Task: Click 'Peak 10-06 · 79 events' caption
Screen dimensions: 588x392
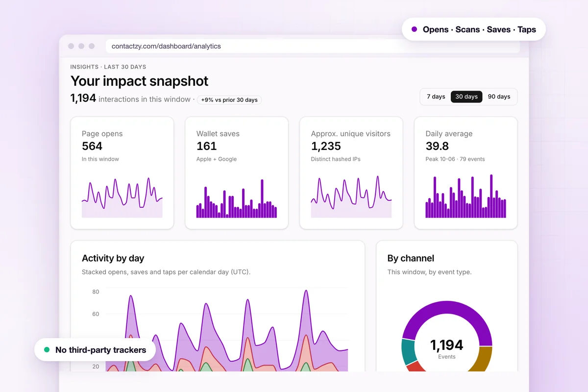Action: tap(455, 159)
